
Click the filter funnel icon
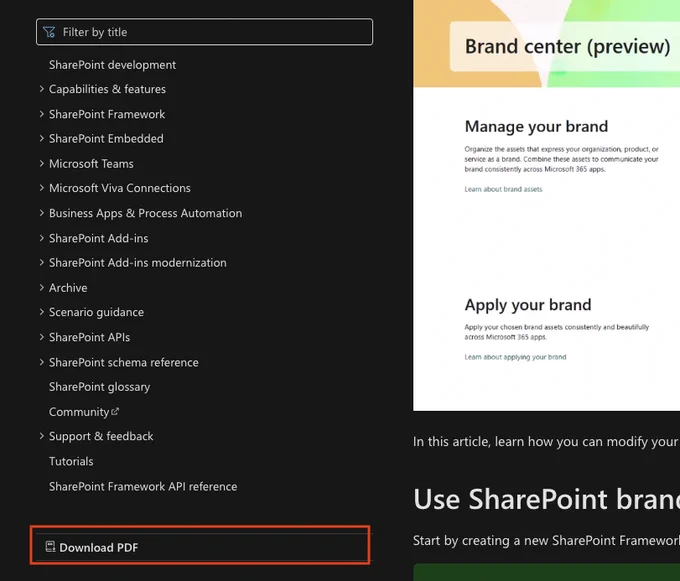[x=49, y=32]
